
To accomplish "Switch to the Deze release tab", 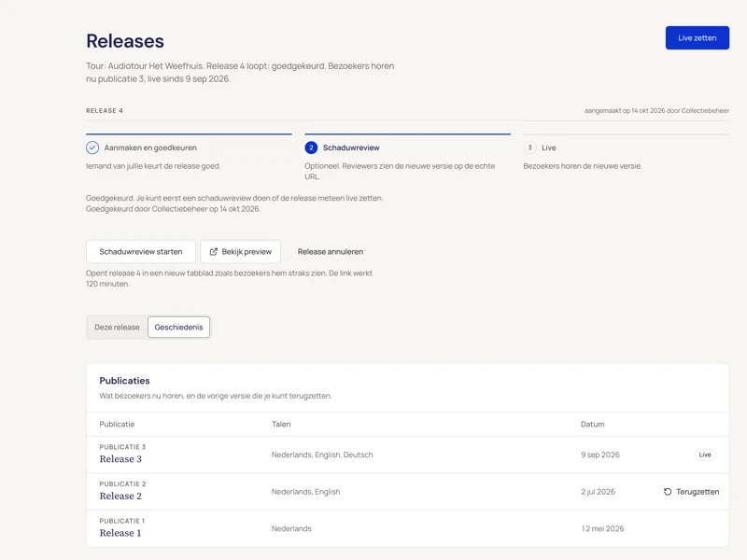I will pyautogui.click(x=118, y=328).
